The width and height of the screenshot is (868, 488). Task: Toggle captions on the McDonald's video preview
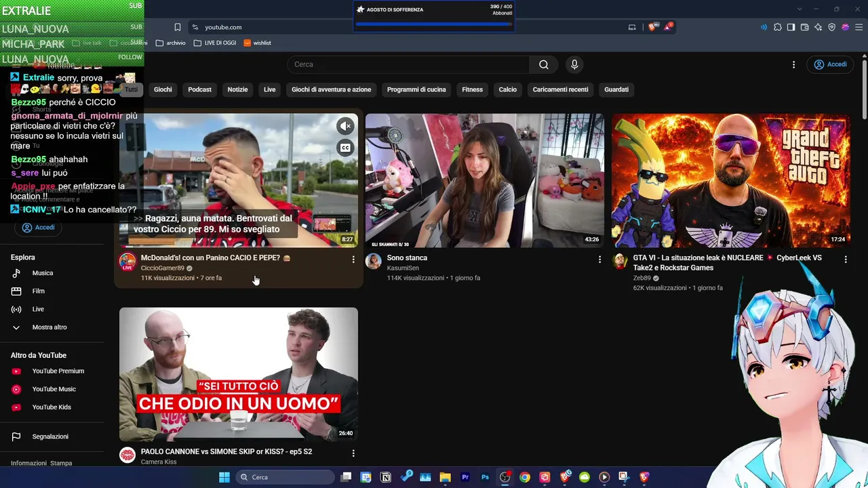click(345, 148)
